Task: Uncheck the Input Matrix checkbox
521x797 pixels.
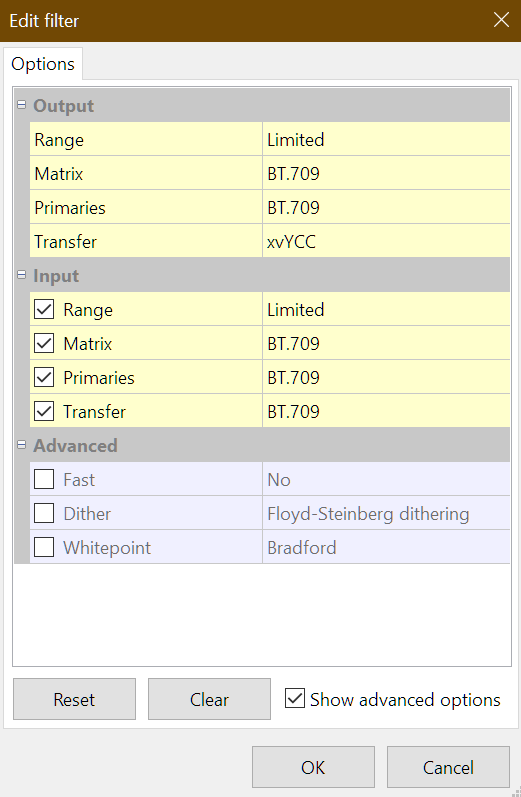Action: [44, 343]
